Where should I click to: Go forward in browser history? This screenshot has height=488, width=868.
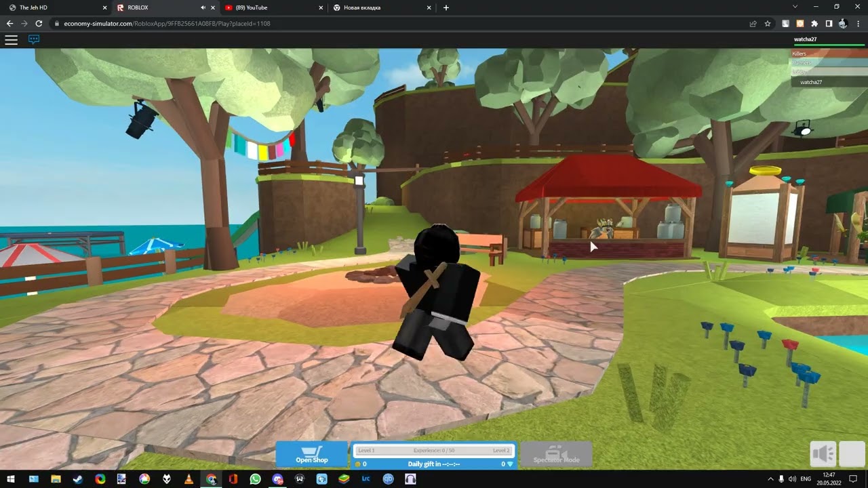pyautogui.click(x=24, y=23)
